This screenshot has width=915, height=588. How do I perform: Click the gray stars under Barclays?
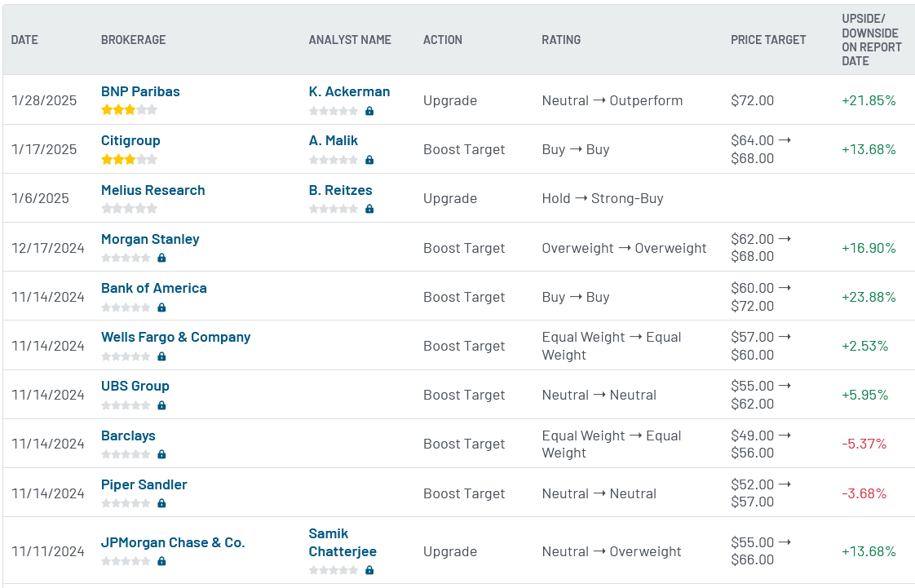(x=126, y=454)
